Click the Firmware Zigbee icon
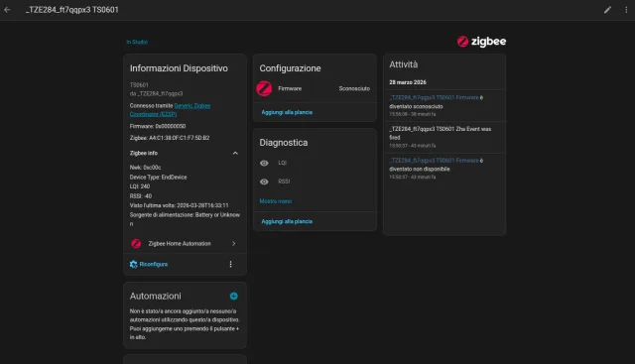 [264, 88]
